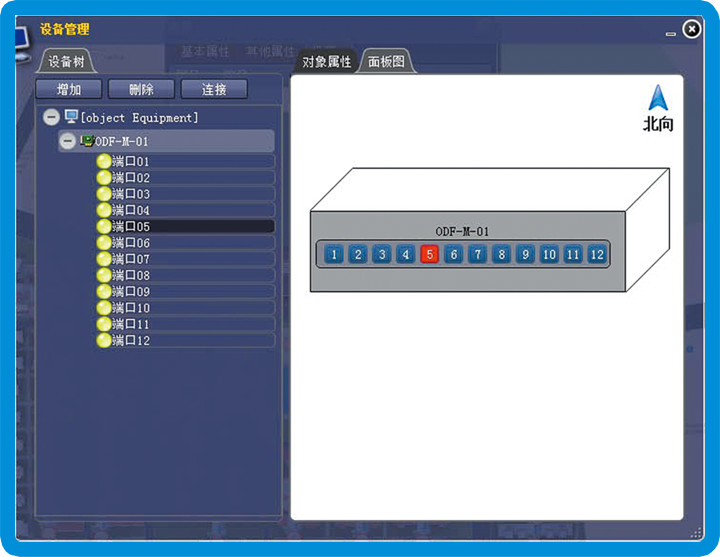Image resolution: width=720 pixels, height=557 pixels.
Task: Click the yellow ball icon of 端口04
Action: pos(104,210)
